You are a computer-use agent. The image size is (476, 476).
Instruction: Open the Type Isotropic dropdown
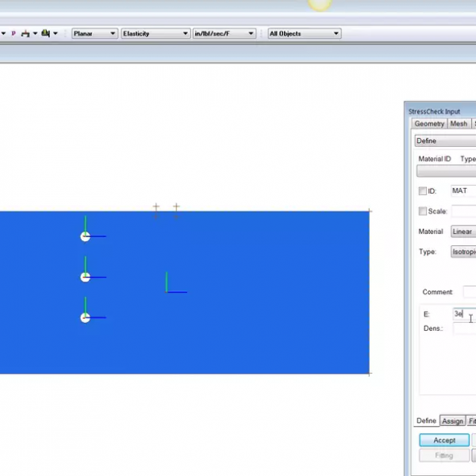(x=463, y=251)
